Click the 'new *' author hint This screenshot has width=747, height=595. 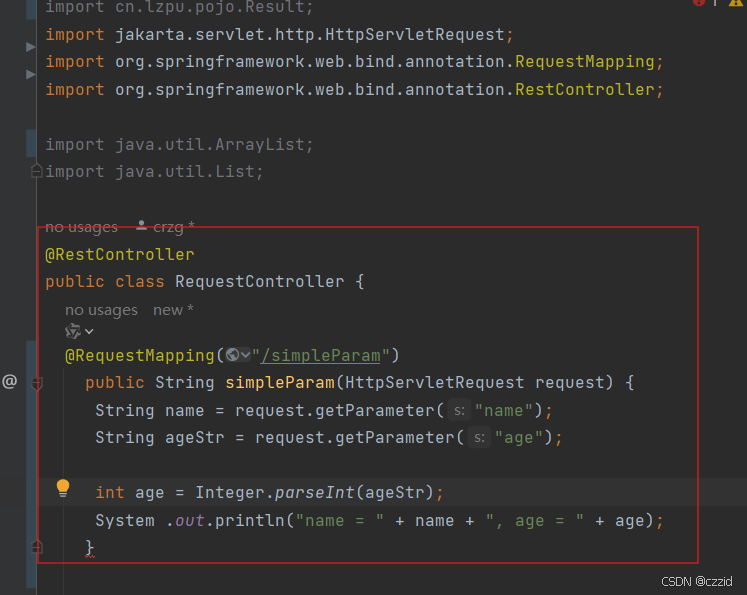tap(173, 310)
